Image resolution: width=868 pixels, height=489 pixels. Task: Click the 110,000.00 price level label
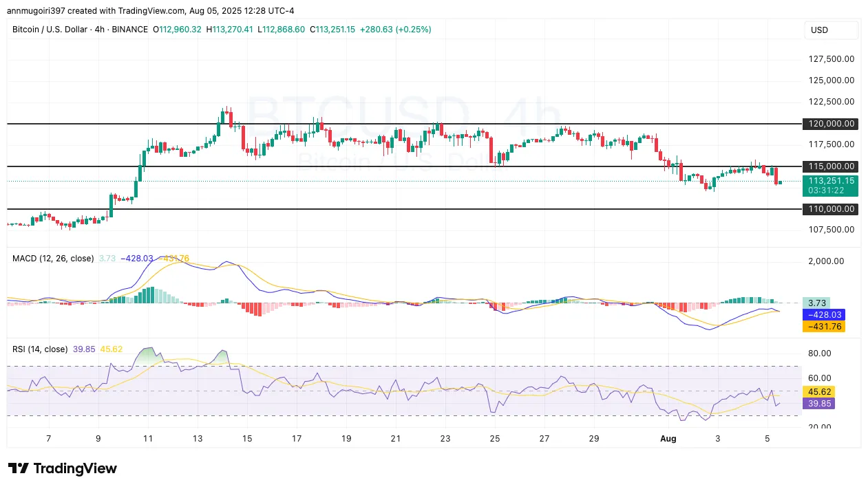[829, 209]
